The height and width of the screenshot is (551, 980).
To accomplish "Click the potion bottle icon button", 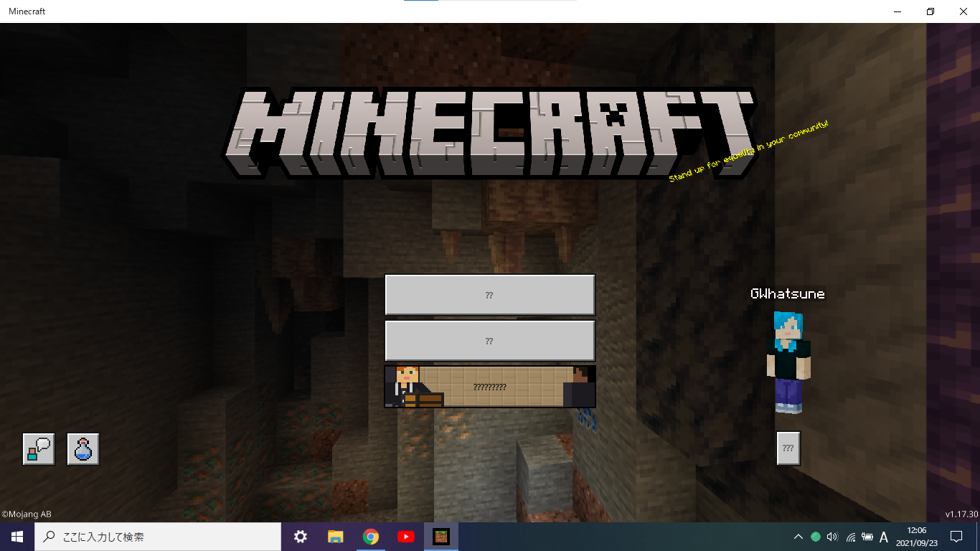I will coord(83,449).
